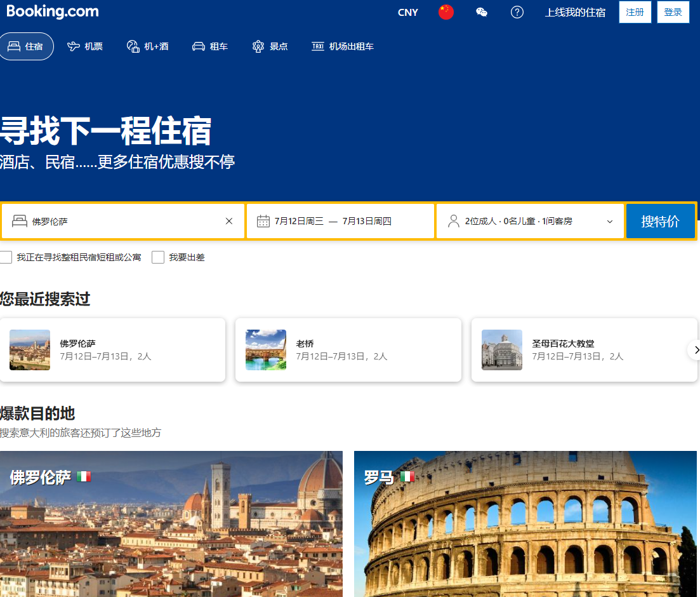The image size is (700, 597).
Task: Click the 注册 register button
Action: click(635, 12)
